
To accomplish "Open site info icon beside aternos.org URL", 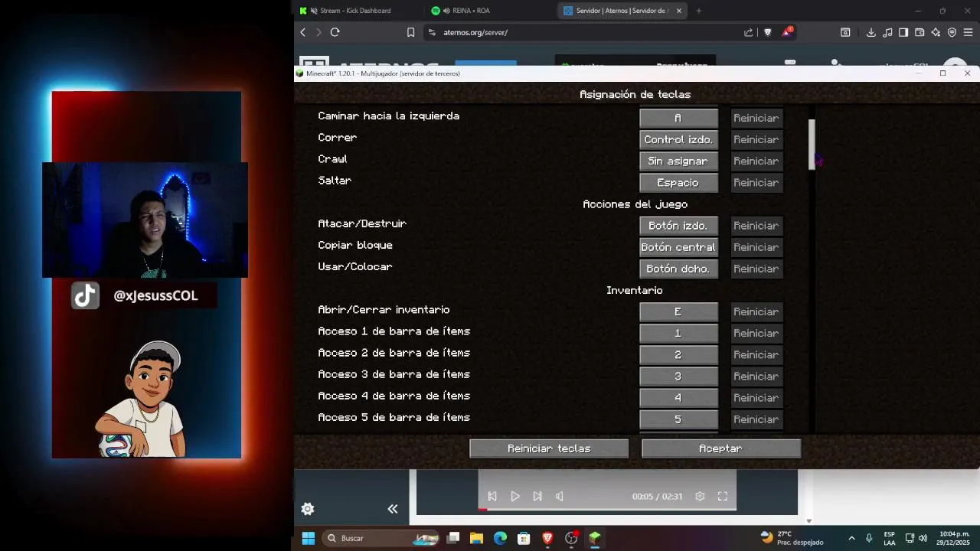I will [432, 32].
